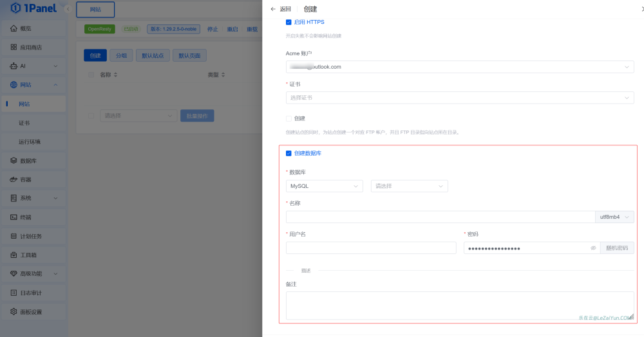
Task: Tick the checkbox beside 请选择 below table
Action: coord(91,116)
